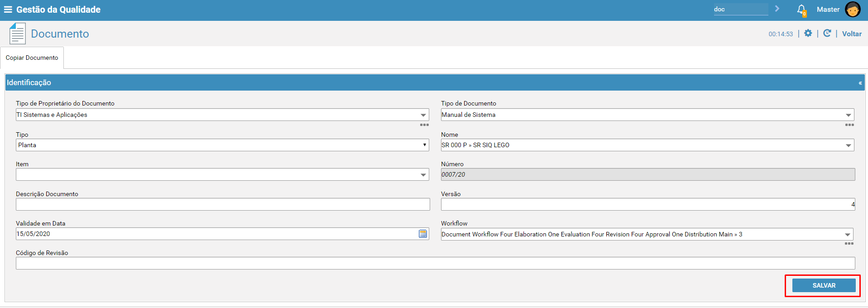Expand the Nome dropdown
Screen dimensions: 868x308
849,145
